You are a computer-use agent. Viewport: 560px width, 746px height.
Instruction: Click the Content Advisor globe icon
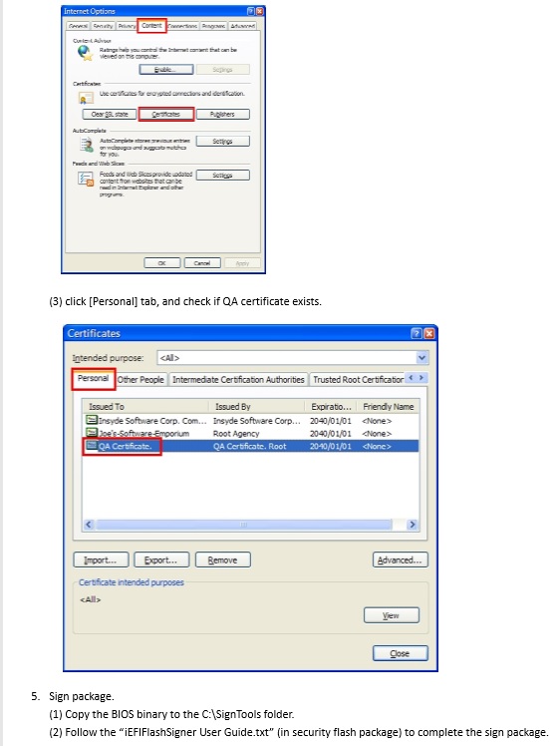tap(86, 53)
